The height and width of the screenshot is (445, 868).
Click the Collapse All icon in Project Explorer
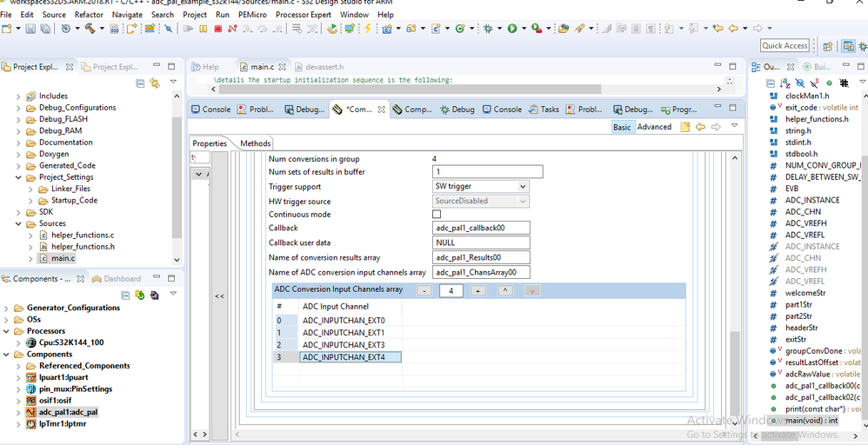140,83
